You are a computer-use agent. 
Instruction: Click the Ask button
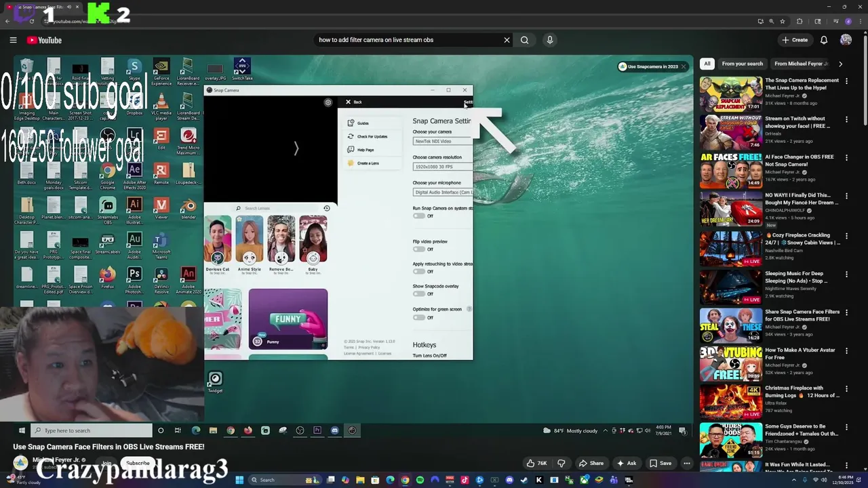coord(627,464)
